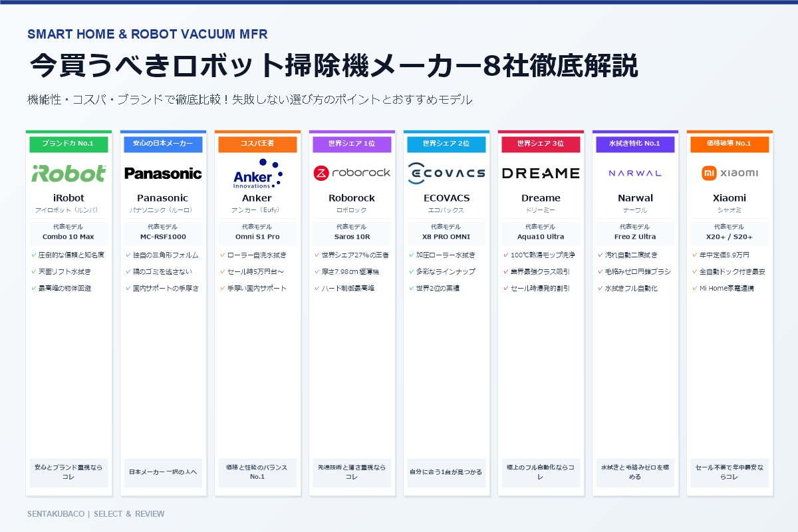Click checkmark beside セール時5万円台～
This screenshot has width=798, height=532.
pyautogui.click(x=223, y=271)
